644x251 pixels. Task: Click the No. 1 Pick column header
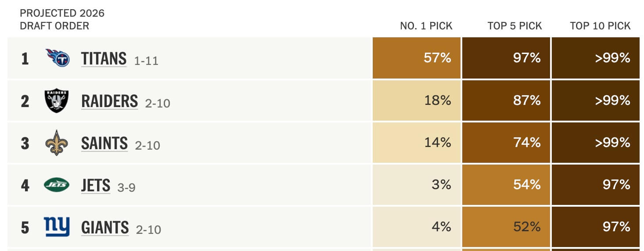426,26
